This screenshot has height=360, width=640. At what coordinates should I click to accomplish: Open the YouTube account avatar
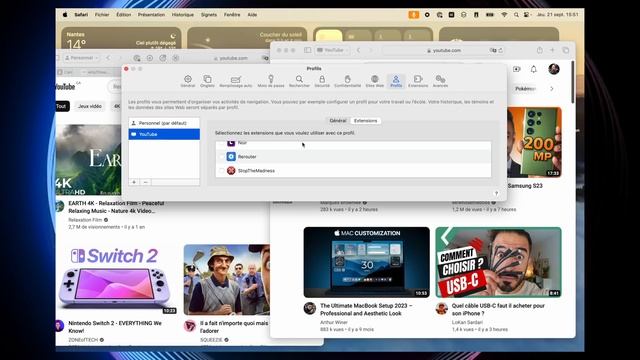point(554,69)
